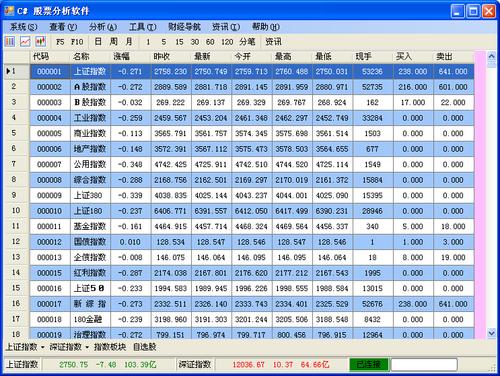Open the 查看(V) menu
The width and height of the screenshot is (500, 376).
tap(63, 27)
